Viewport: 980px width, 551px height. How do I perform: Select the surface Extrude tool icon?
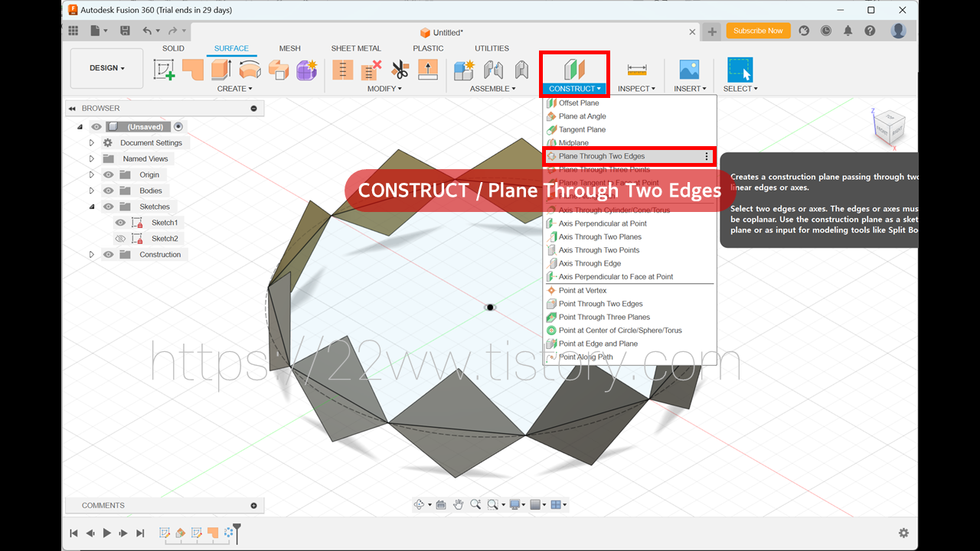coord(221,70)
